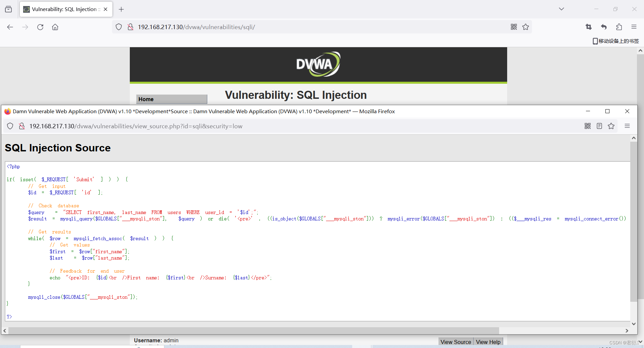Click the main page scrollbar up arrow

coord(640,51)
